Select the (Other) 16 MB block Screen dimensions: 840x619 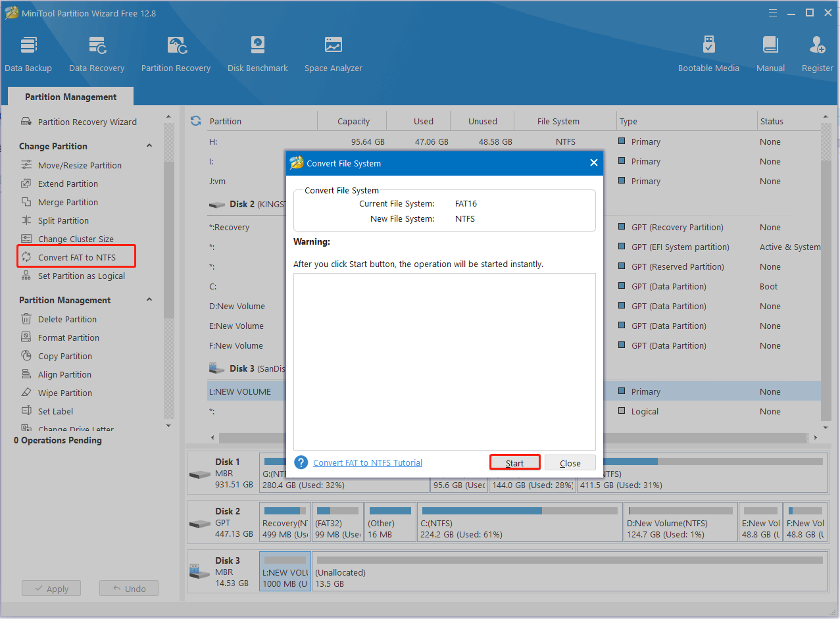(x=390, y=522)
